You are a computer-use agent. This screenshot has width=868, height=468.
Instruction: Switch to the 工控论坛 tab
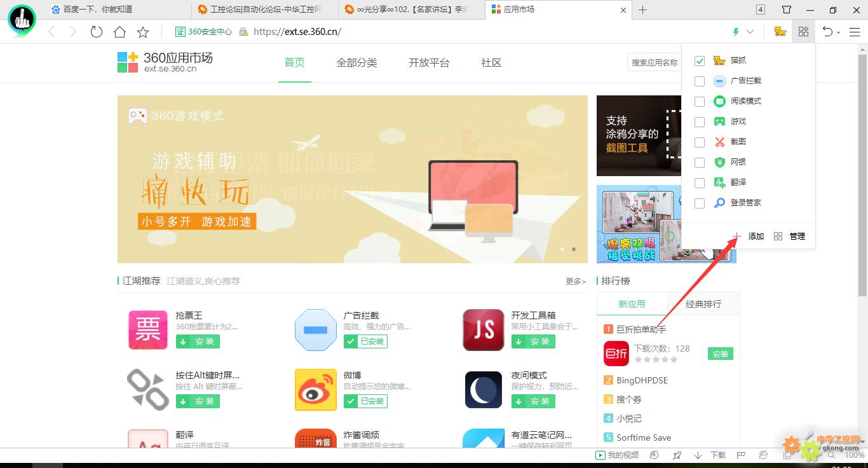coord(264,10)
